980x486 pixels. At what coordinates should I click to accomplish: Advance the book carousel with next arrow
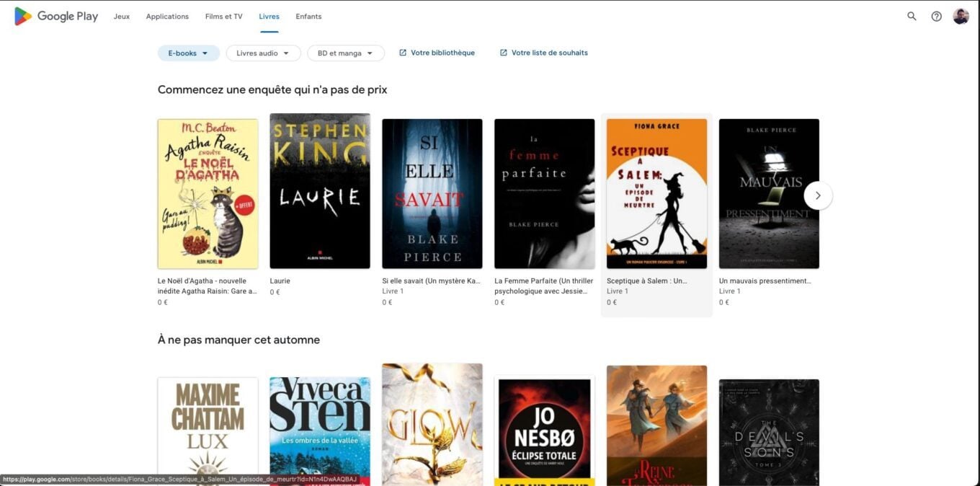tap(818, 195)
